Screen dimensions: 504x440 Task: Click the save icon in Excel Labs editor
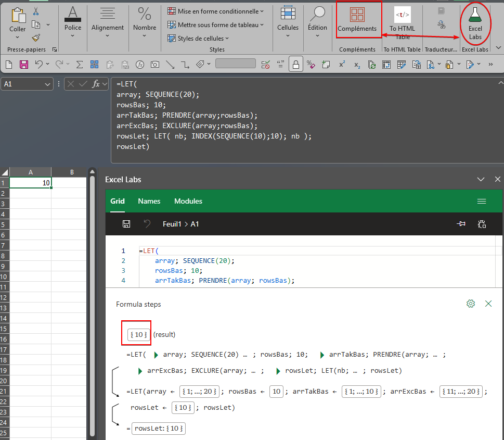coord(126,224)
